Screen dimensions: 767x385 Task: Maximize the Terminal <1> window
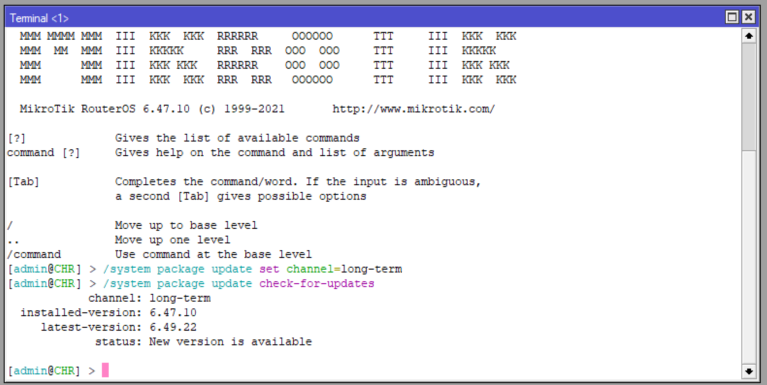point(732,18)
